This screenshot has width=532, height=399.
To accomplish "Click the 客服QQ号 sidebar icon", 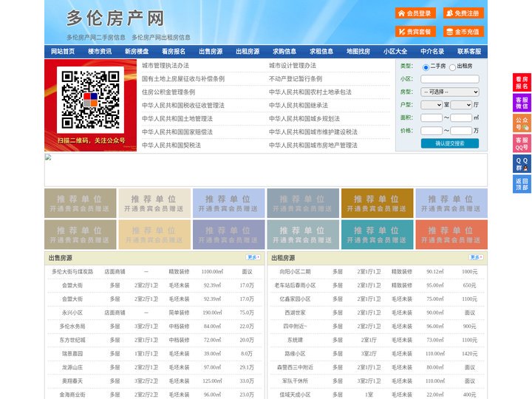I will 522,143.
